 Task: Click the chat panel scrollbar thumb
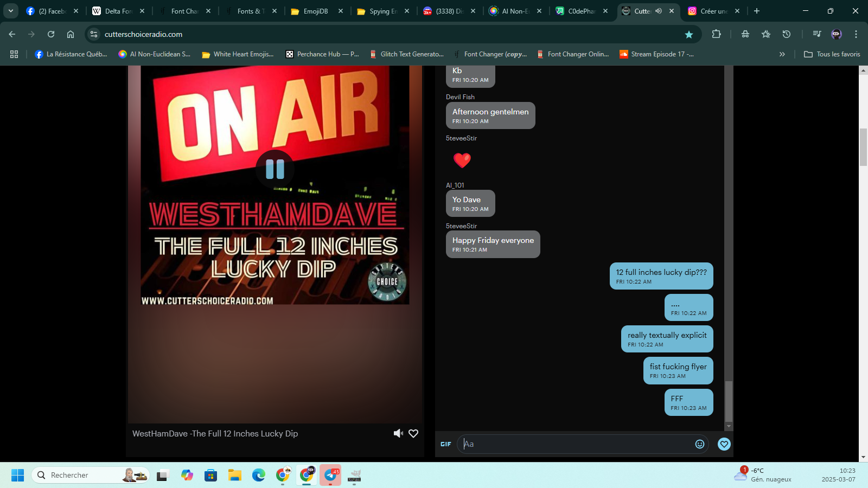pos(729,400)
